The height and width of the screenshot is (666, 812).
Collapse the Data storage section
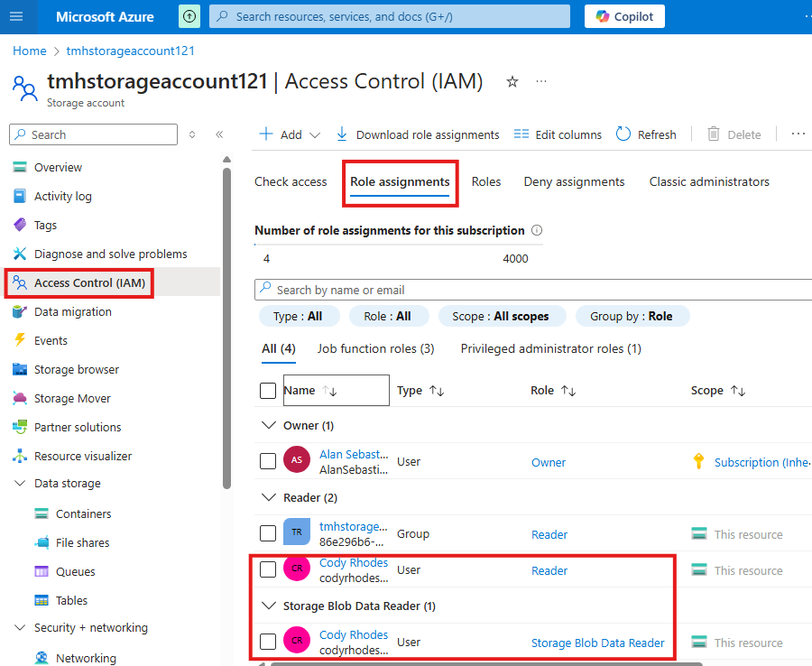click(x=20, y=483)
